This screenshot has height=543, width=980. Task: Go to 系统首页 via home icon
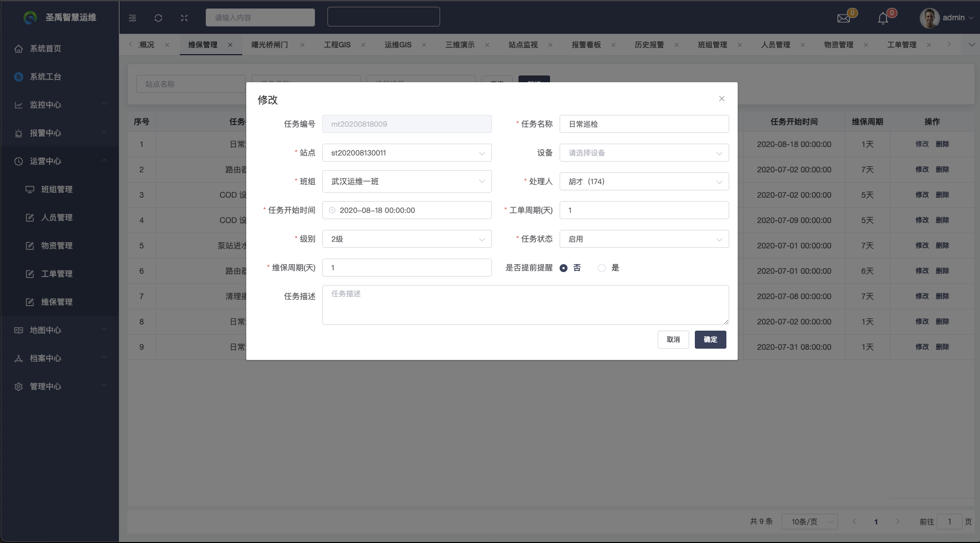coord(19,48)
